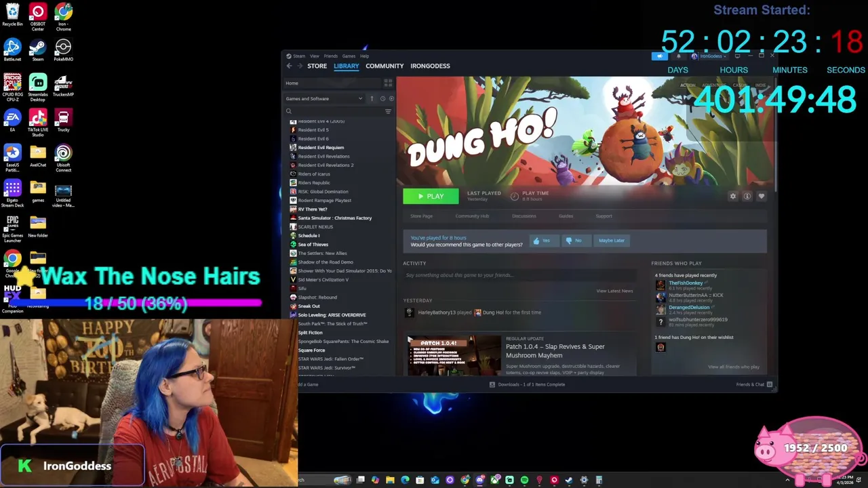
Task: Open the Recycle Bin desktop icon
Action: [x=12, y=15]
